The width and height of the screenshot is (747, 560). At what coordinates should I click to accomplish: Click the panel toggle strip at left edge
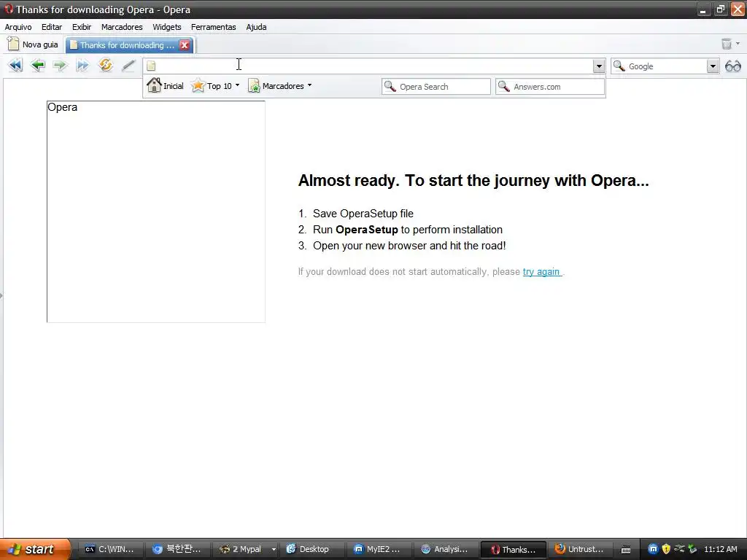tap(1, 296)
